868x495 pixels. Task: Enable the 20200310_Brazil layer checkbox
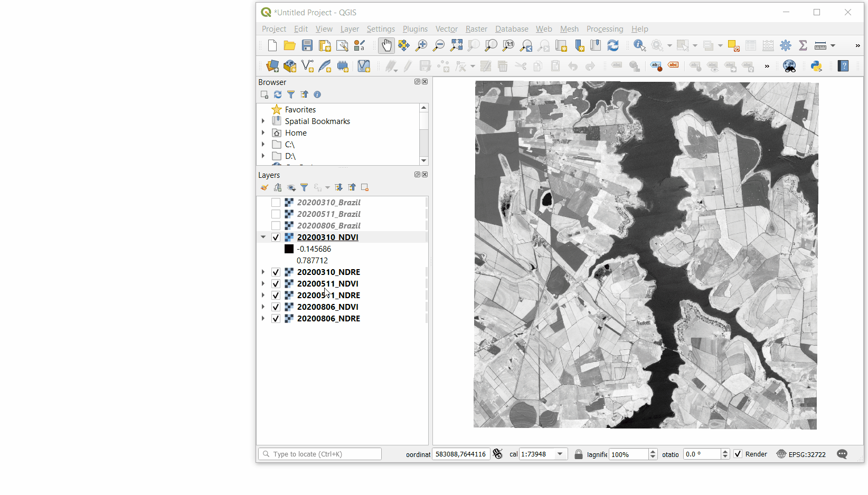pos(276,203)
